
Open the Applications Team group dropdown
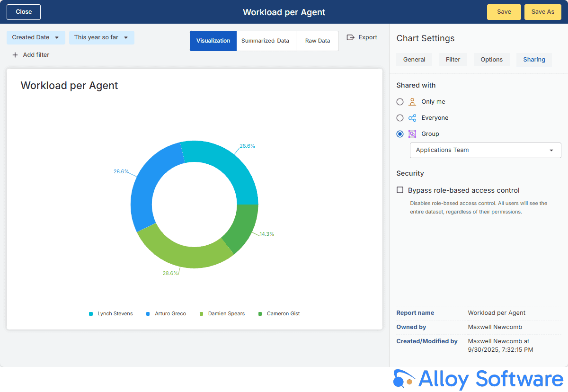[485, 150]
